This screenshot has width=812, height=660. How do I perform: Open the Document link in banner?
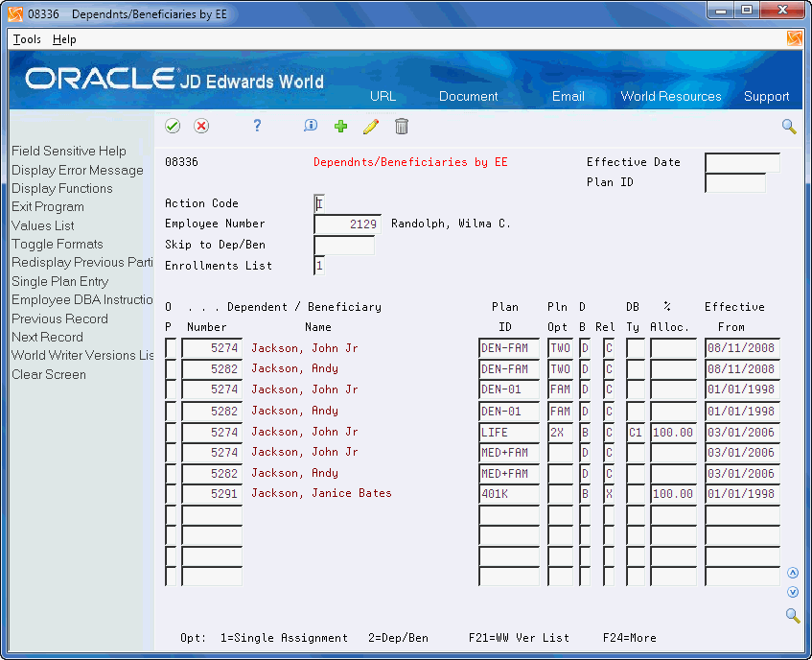(468, 96)
